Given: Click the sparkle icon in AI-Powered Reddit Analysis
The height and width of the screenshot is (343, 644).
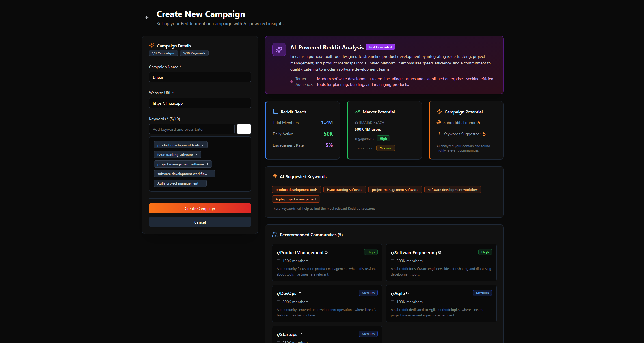Looking at the screenshot, I should pos(279,49).
